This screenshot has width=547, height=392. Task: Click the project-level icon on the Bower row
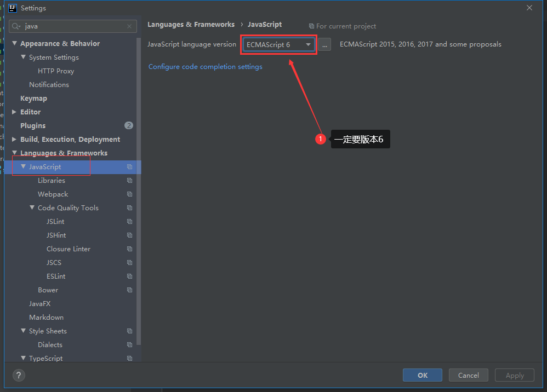coord(129,290)
